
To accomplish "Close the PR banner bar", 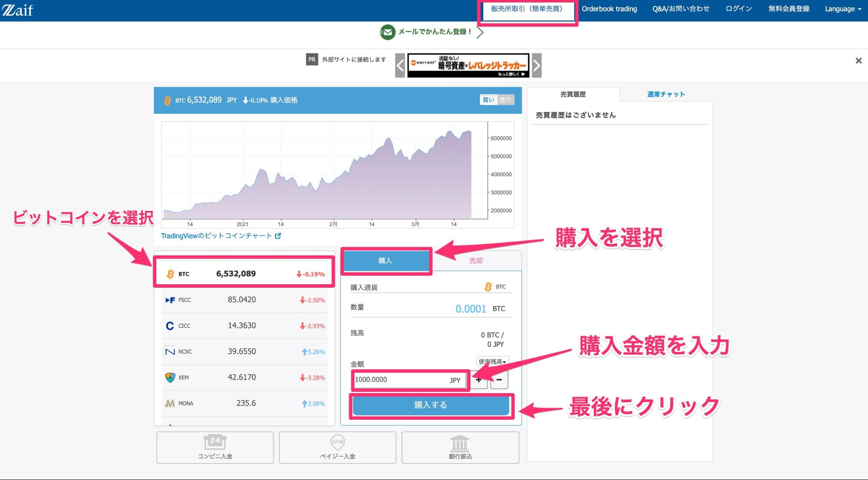I will click(858, 61).
